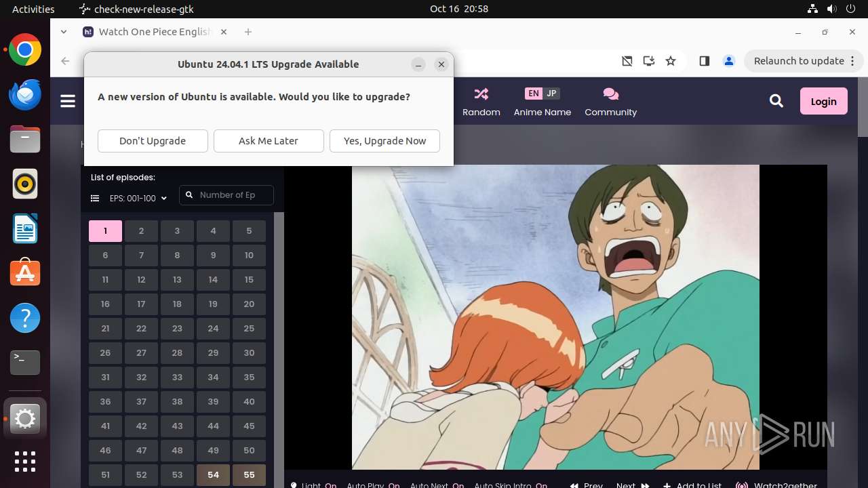Click the install app icon in address bar
Viewport: 868px width, 488px height.
[x=649, y=61]
